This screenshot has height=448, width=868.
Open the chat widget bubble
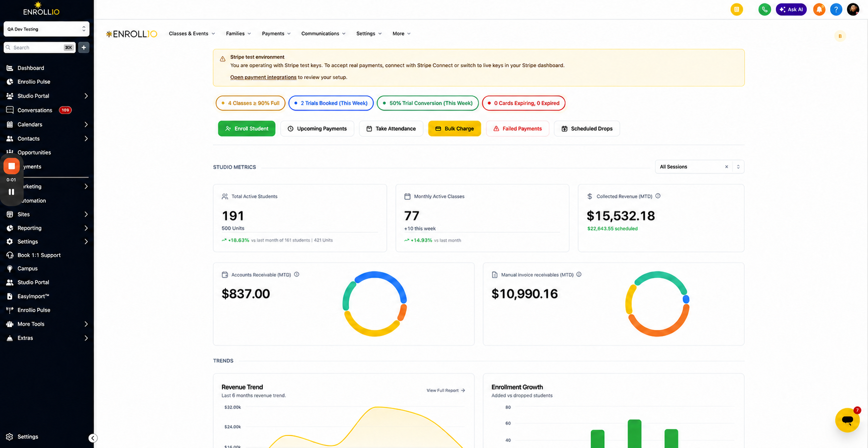pyautogui.click(x=848, y=420)
